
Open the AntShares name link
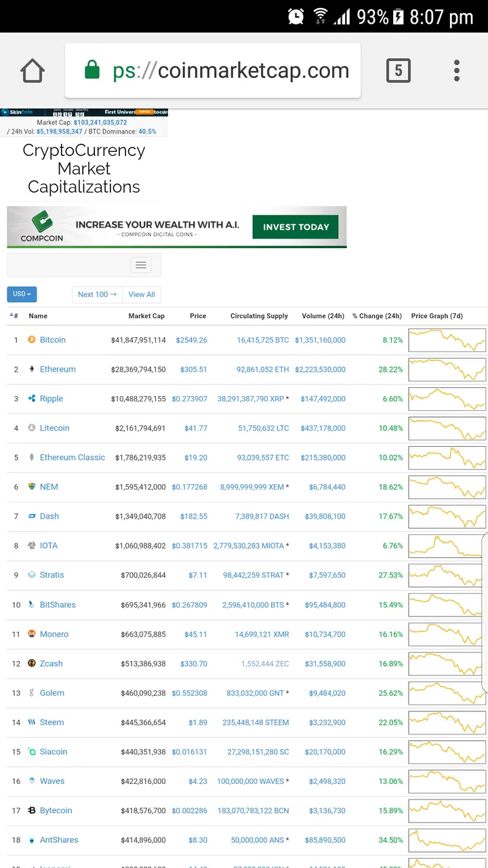59,840
